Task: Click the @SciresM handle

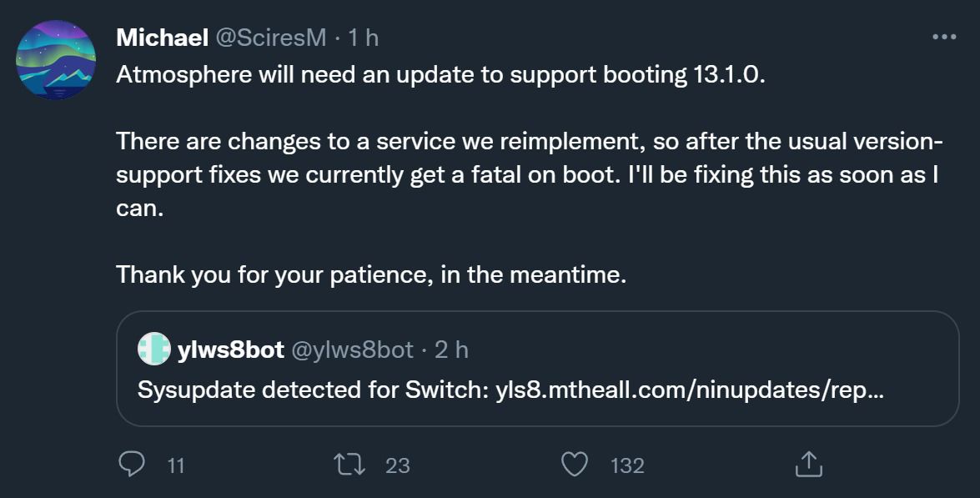Action: point(271,38)
